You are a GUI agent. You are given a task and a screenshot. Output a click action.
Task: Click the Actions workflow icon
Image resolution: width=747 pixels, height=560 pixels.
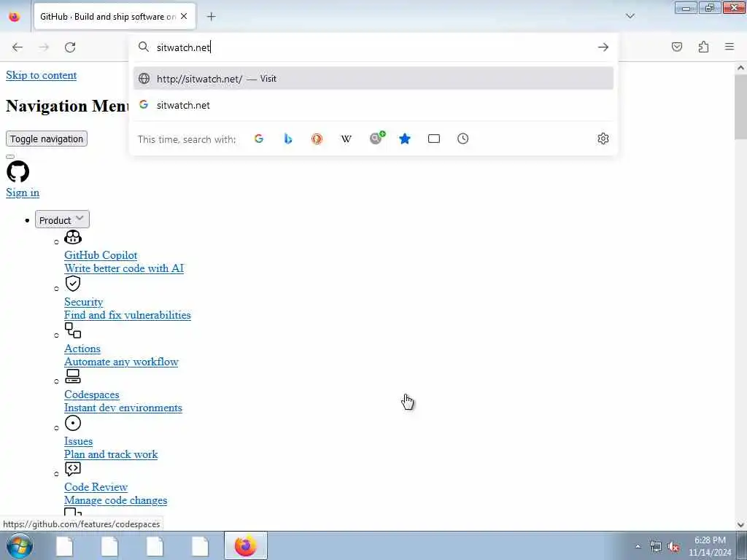(x=73, y=330)
